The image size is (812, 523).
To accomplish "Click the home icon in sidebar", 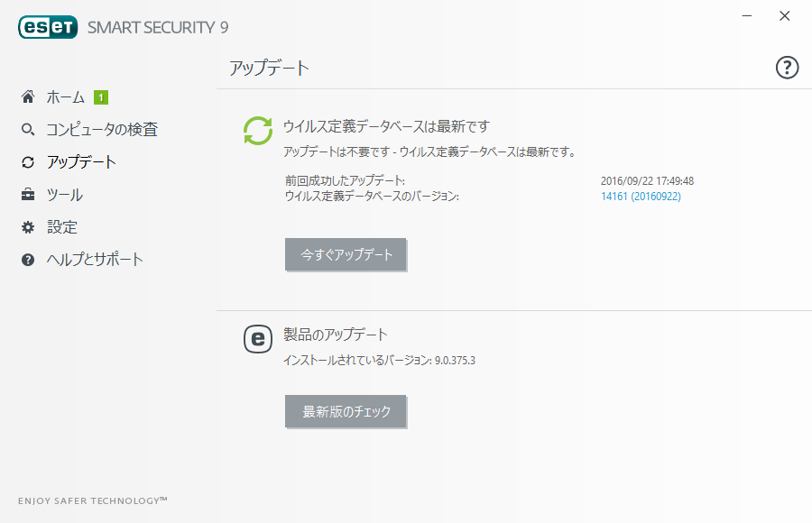I will pos(28,96).
